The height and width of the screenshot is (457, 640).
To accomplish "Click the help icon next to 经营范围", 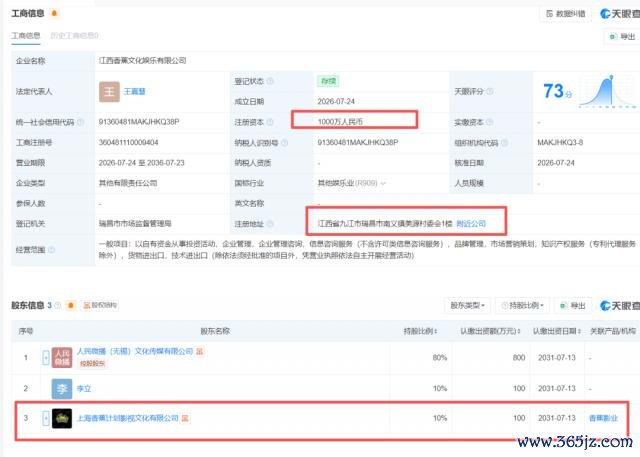I will pos(51,250).
